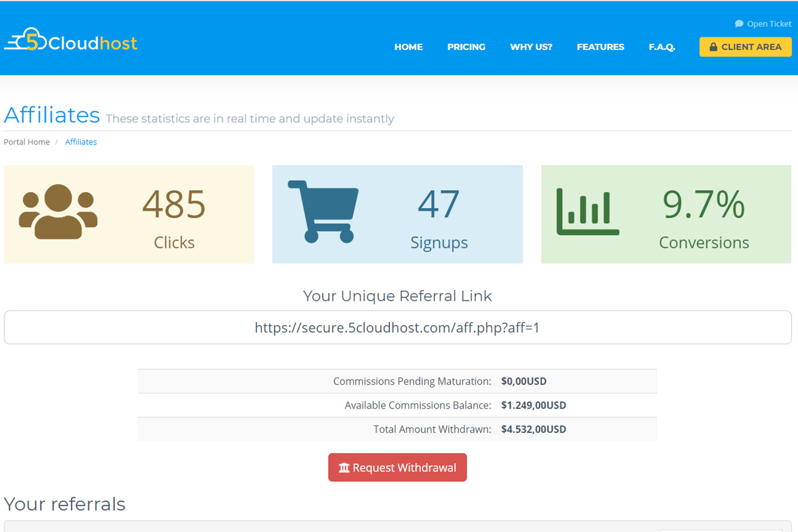Image resolution: width=798 pixels, height=532 pixels.
Task: Open the WHY US? menu item
Action: point(531,47)
